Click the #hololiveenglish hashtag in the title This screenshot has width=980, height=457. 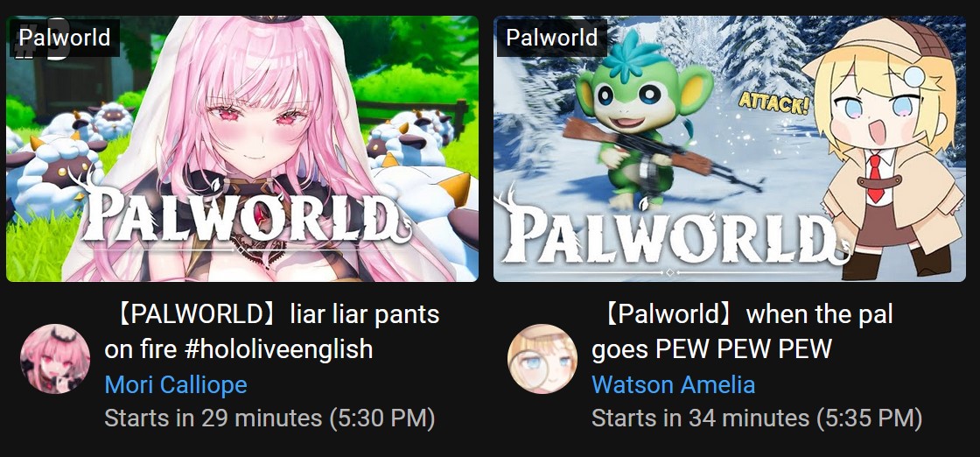pos(279,348)
